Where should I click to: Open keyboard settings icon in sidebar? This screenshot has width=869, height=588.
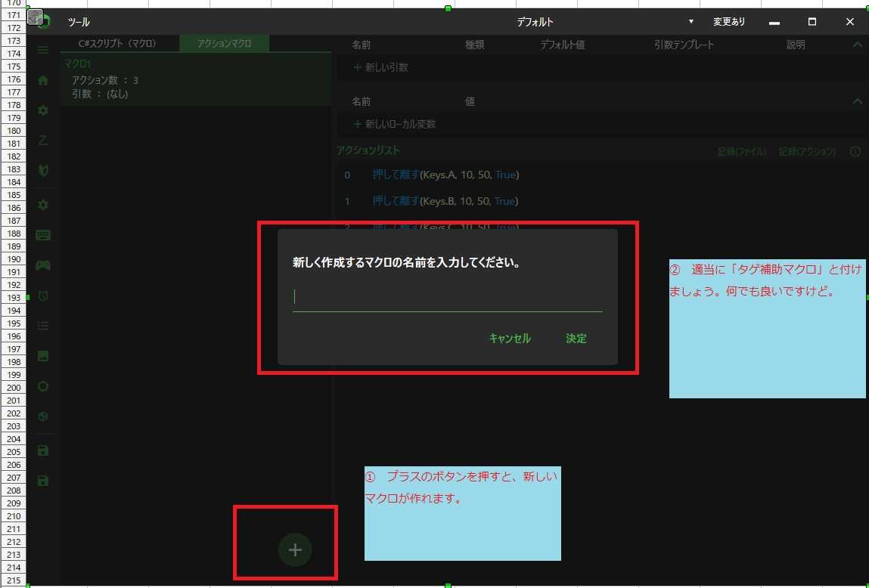pyautogui.click(x=42, y=235)
